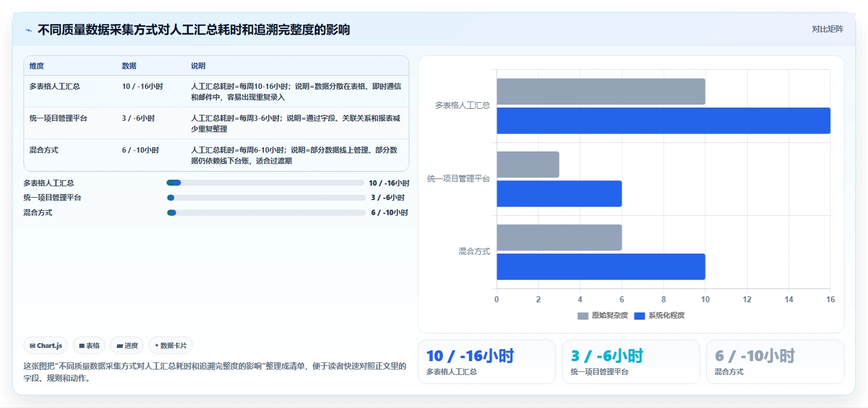
Task: Click chart axis label 混合方式
Action: [474, 252]
